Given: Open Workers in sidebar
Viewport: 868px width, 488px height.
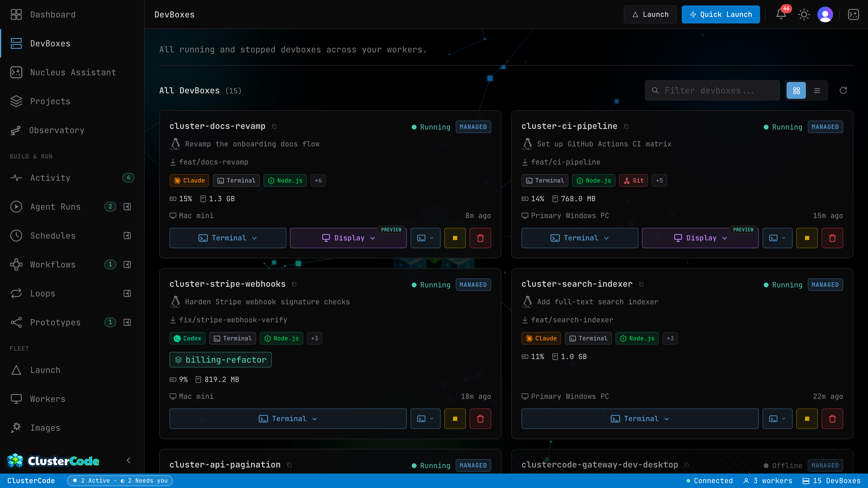Looking at the screenshot, I should 72,399.
